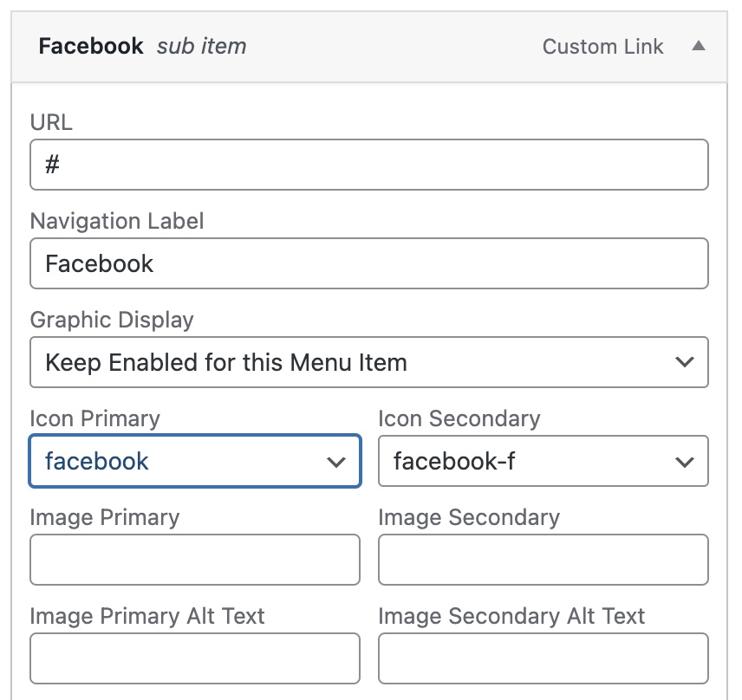Focus the Image Secondary Alt Text field
This screenshot has height=700, width=742.
click(x=543, y=658)
